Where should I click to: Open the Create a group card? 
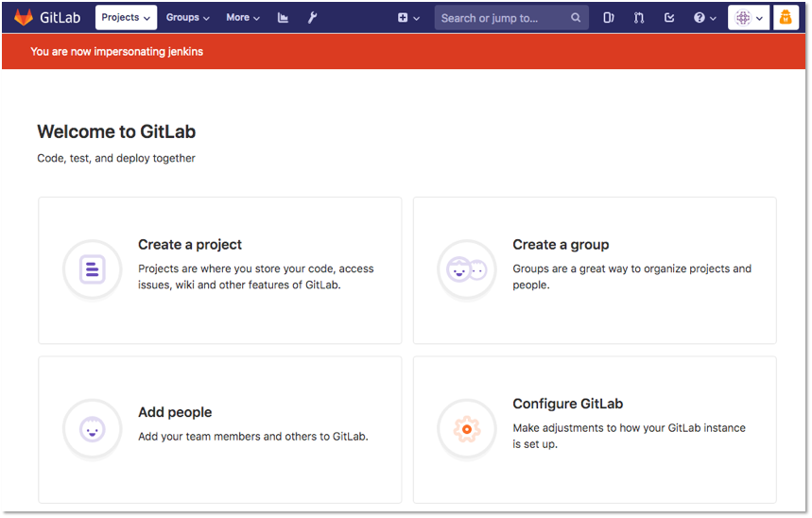point(595,270)
